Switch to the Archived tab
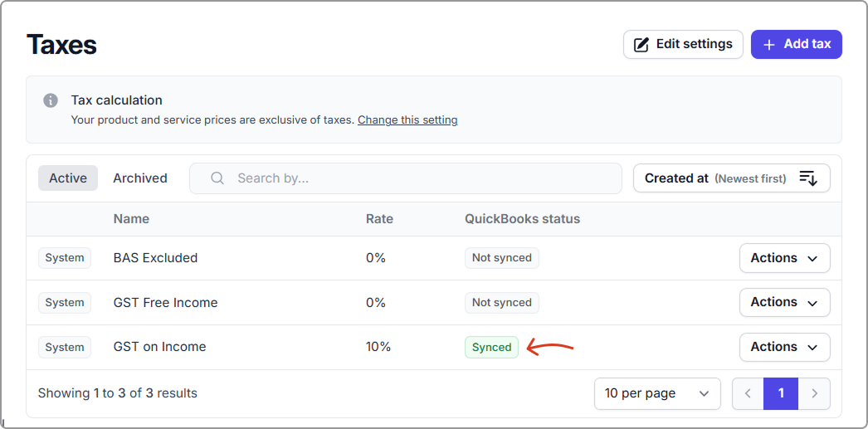 click(140, 178)
